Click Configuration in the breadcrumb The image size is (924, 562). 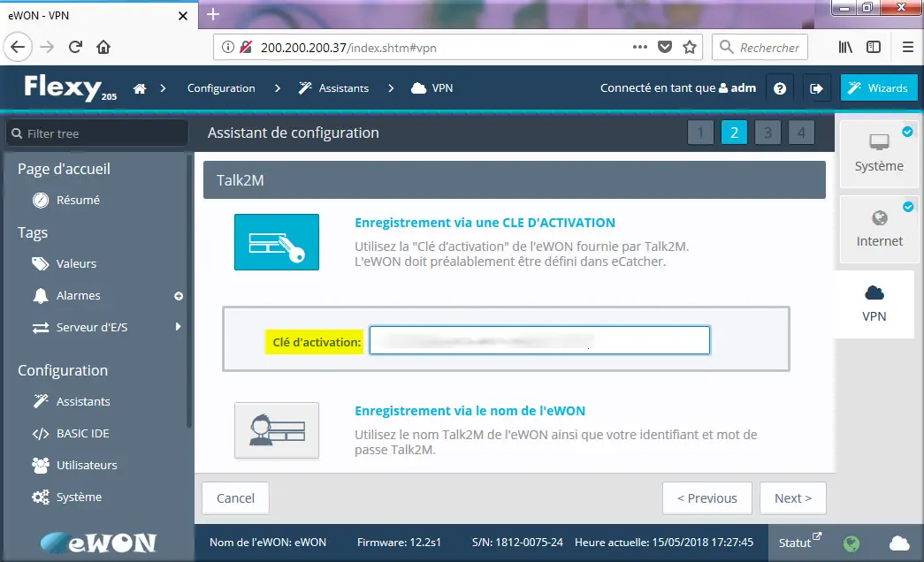coord(221,88)
